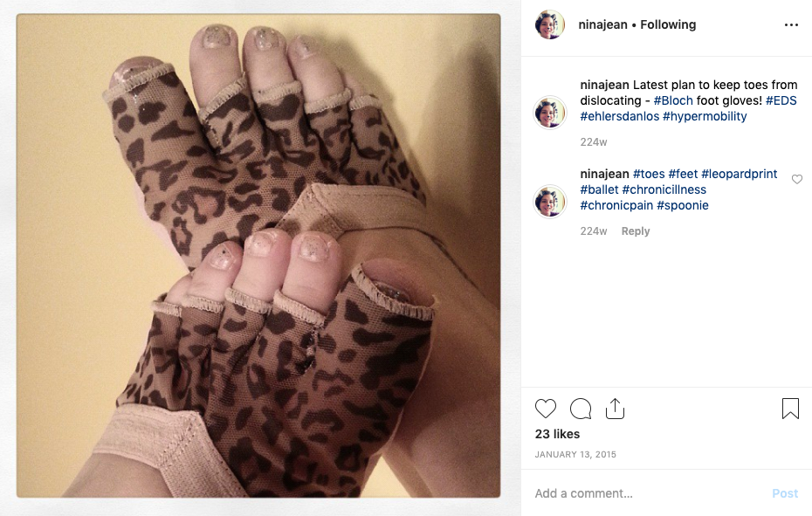Submit comment with the Post button
812x516 pixels.
(x=785, y=493)
